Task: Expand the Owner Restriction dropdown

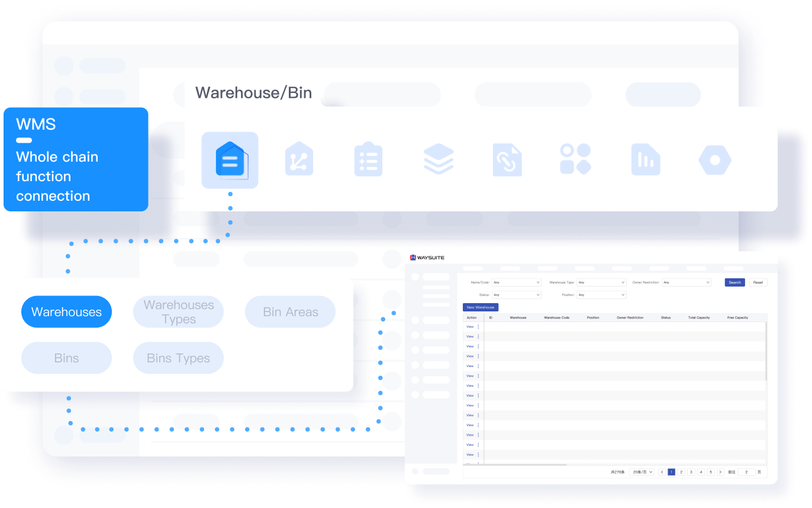Action: [x=686, y=282]
